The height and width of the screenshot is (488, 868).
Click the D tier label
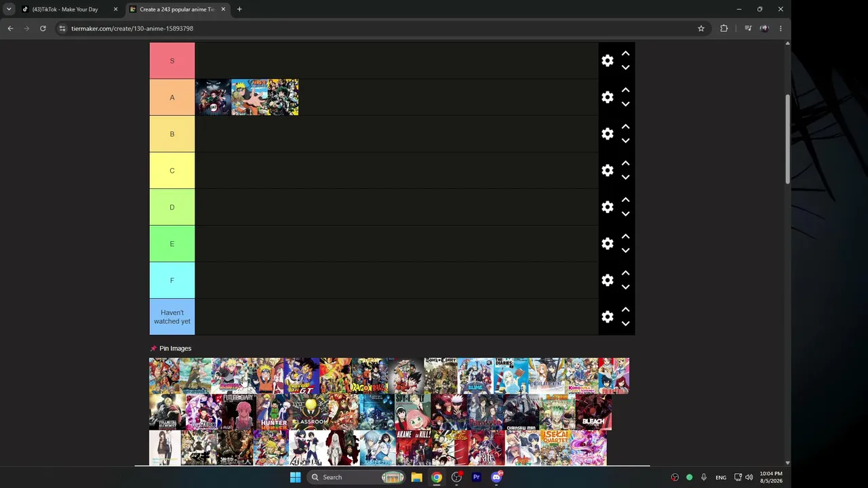[x=172, y=207]
